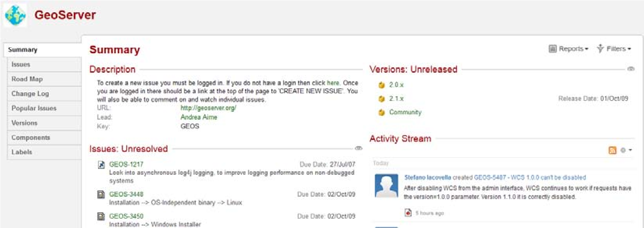Screen dimensions: 644x228
Task: Click the 'Installation --> Windows Installer' summary
Action: (x=155, y=224)
